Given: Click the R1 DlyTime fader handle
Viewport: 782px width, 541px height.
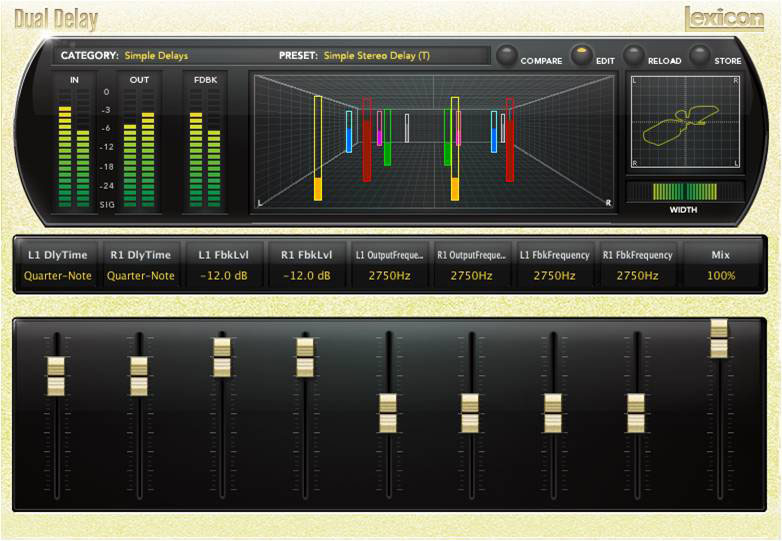Looking at the screenshot, I should 139,376.
